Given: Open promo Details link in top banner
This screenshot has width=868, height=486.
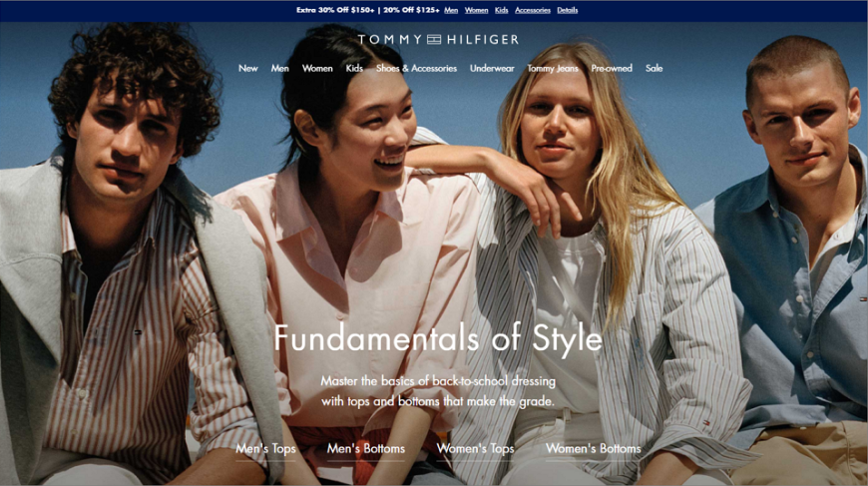Looking at the screenshot, I should coord(568,10).
